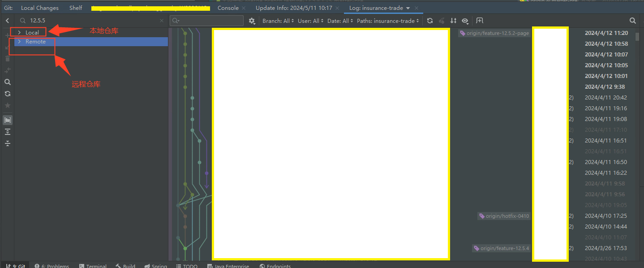Mark branch as favorite with star icon
The height and width of the screenshot is (268, 644).
click(x=7, y=105)
